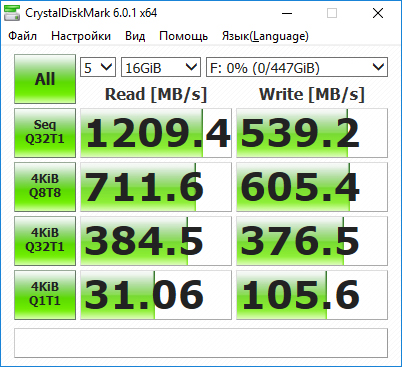Launch the 4KiB Q32T1 benchmark
Viewport: 402px width, 367px height.
(45, 241)
